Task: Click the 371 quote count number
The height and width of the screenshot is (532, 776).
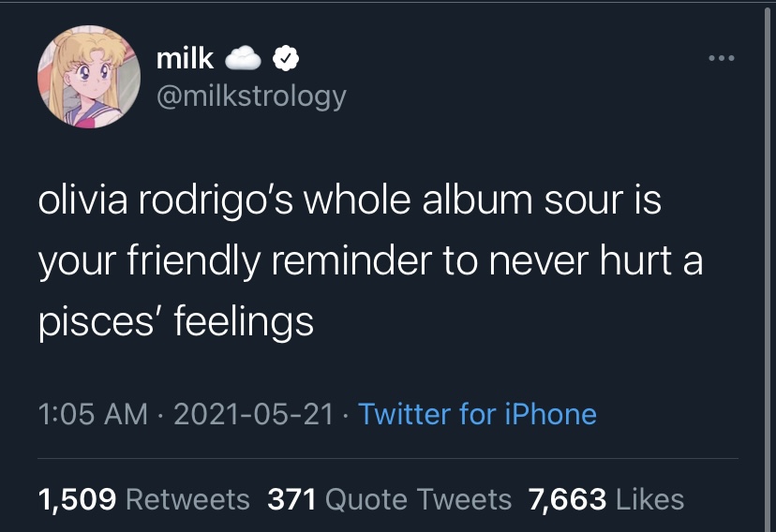Action: pos(291,499)
